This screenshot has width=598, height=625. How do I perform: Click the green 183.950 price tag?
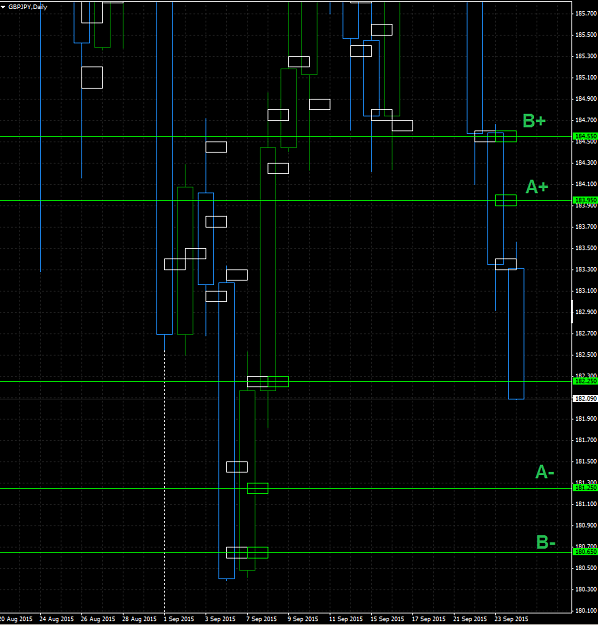click(585, 200)
